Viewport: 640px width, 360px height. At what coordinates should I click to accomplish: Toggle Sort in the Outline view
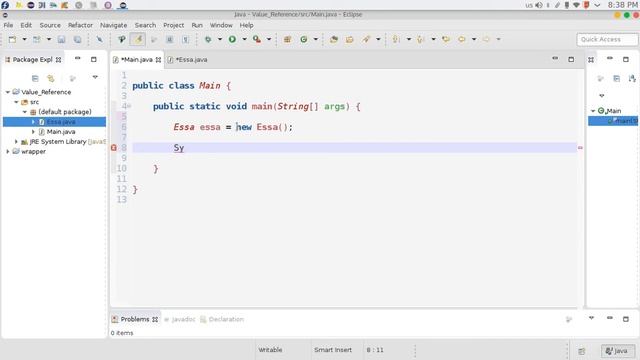632,78
